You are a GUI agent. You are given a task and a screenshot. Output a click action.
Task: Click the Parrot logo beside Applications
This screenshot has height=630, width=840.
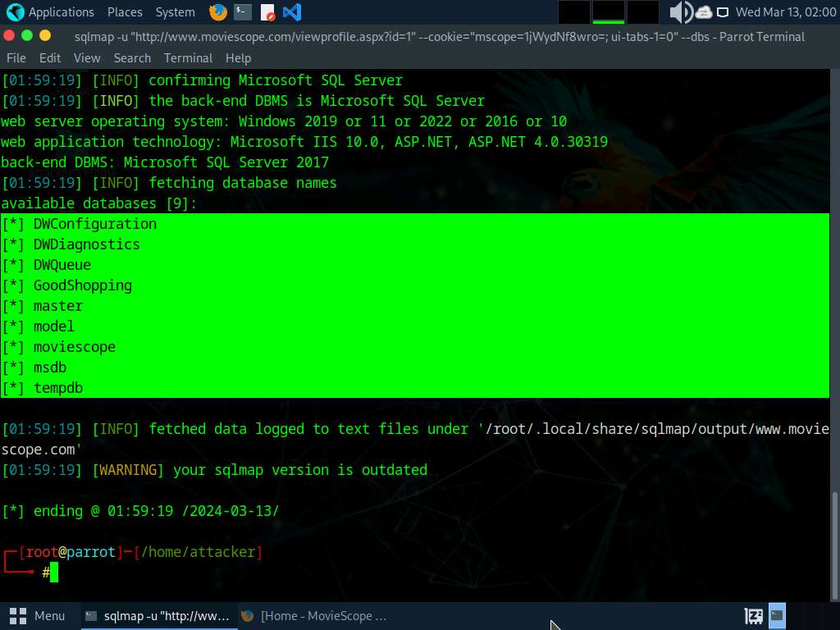pos(15,12)
